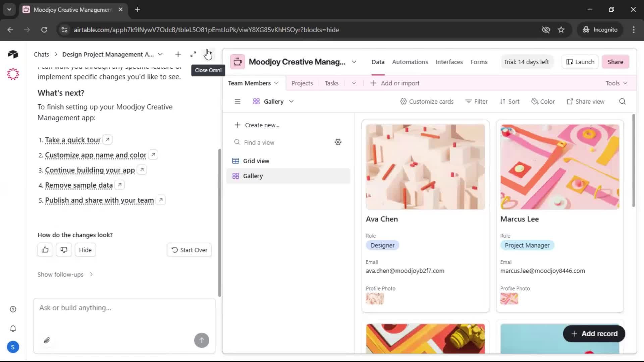The image size is (644, 362).
Task: Reload the browser page
Action: click(44, 30)
